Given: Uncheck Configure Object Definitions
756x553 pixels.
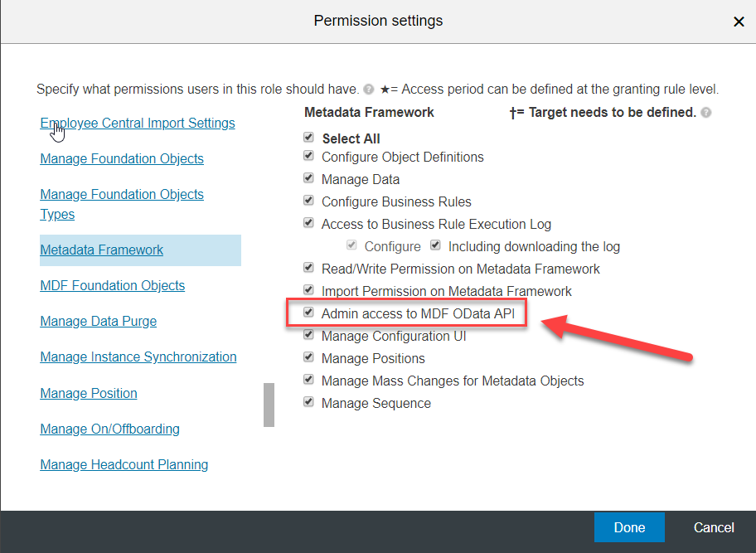Looking at the screenshot, I should click(x=308, y=156).
